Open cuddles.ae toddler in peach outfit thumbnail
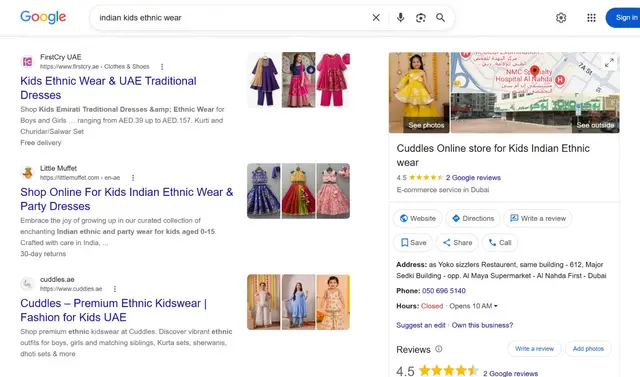This screenshot has height=377, width=640. tap(333, 302)
